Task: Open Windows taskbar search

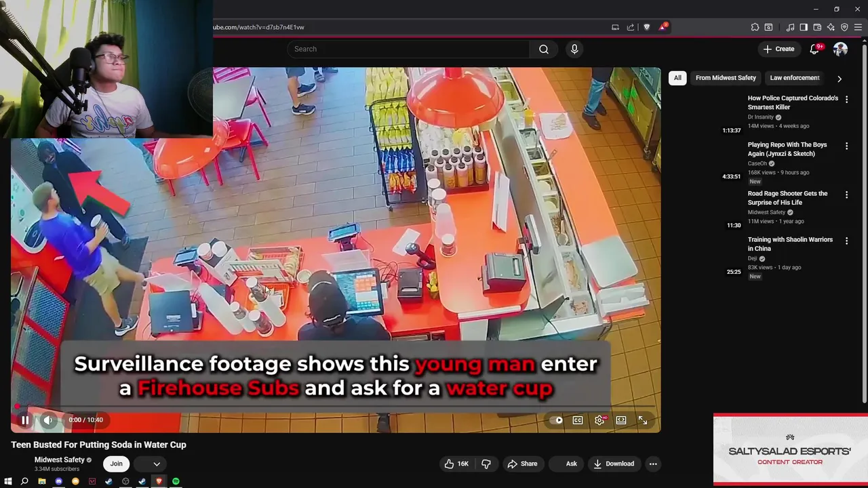Action: 24,481
